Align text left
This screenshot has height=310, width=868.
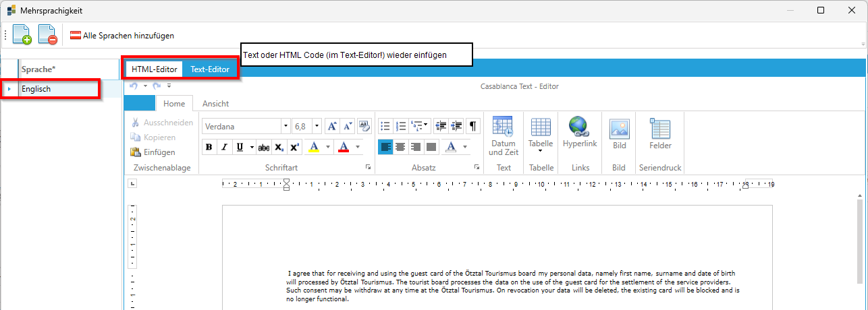385,147
